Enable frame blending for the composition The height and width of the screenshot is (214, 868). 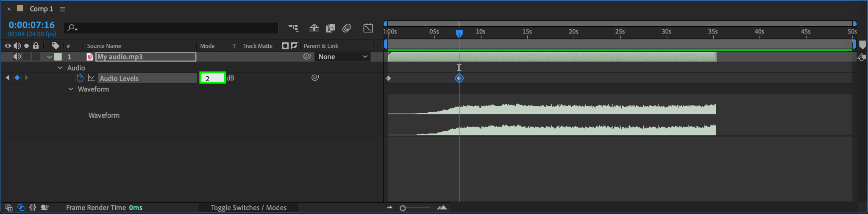click(x=330, y=28)
